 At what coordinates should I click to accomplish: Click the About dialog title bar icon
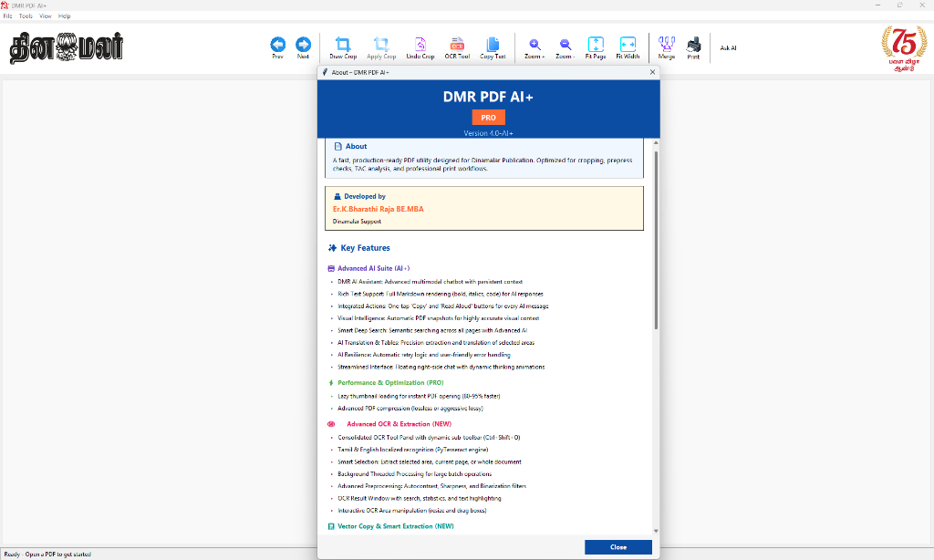coord(325,72)
